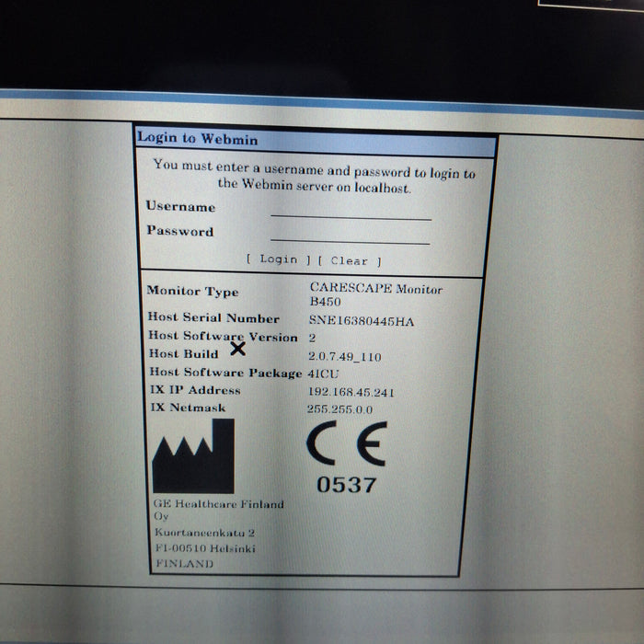Image resolution: width=644 pixels, height=644 pixels.
Task: Select the IP address 192.168.45.241
Action: [351, 392]
